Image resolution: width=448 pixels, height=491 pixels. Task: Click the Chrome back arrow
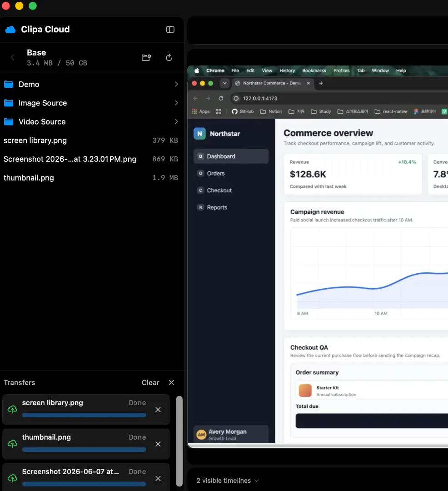coord(195,99)
